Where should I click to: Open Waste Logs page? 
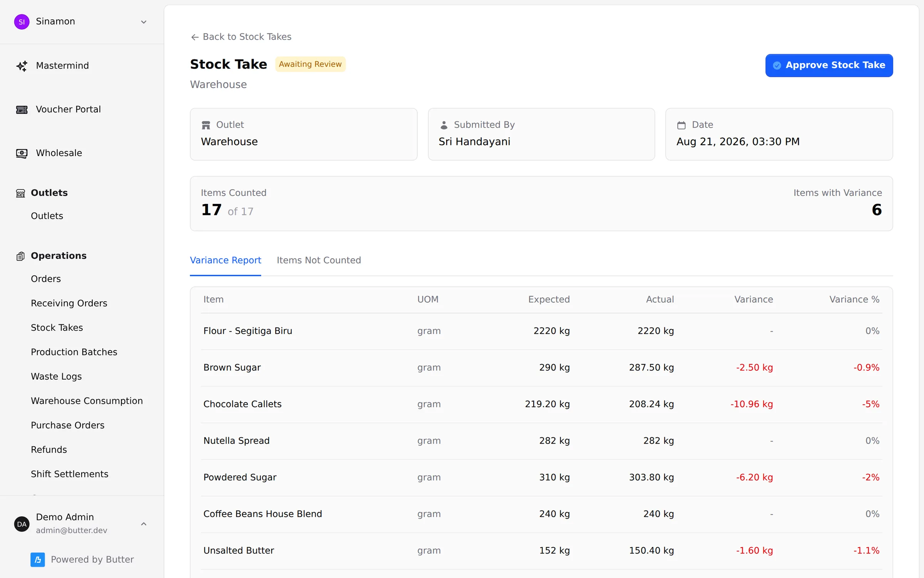coord(56,376)
